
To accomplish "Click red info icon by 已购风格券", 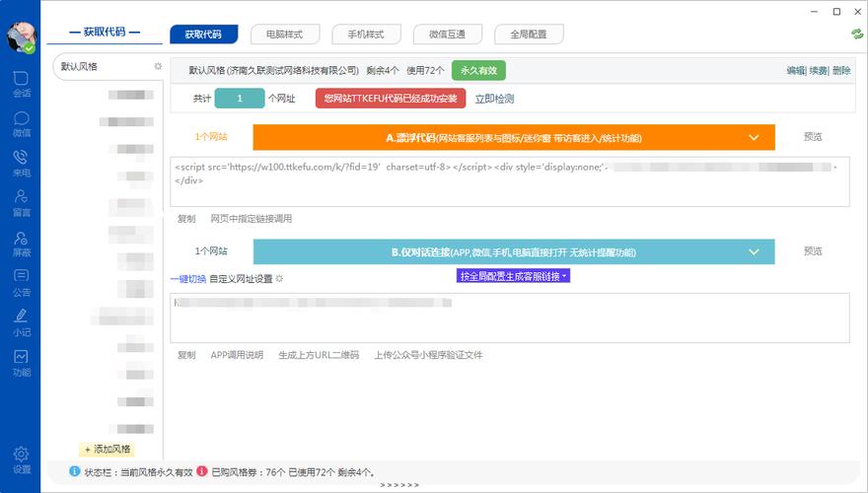I will pyautogui.click(x=202, y=471).
